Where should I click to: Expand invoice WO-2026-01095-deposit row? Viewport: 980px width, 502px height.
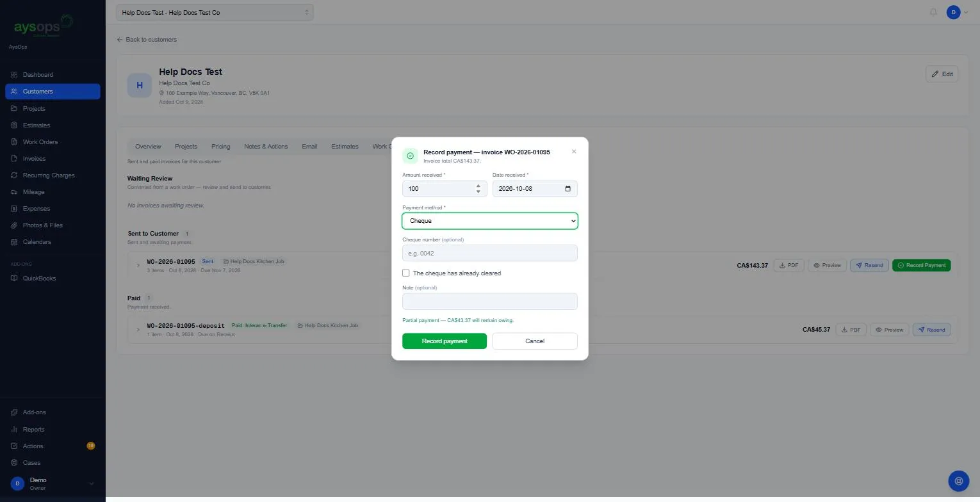point(138,330)
